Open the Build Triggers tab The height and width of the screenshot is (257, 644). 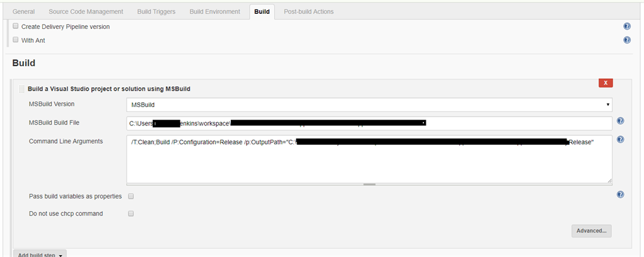click(156, 11)
